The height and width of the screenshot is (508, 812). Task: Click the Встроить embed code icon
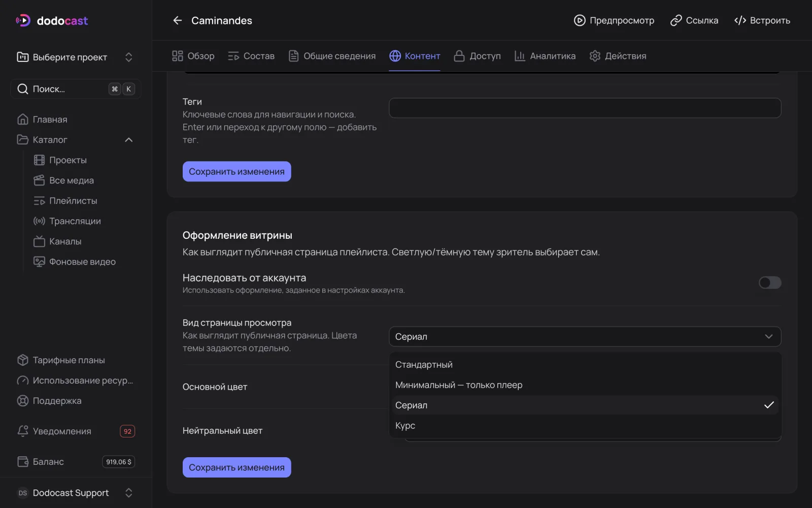(x=740, y=20)
